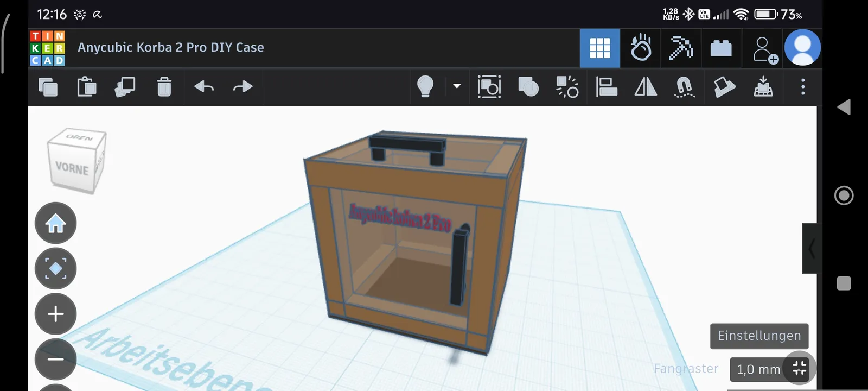Tap the Android home circle button
Screen dimensions: 868x391
(844, 195)
